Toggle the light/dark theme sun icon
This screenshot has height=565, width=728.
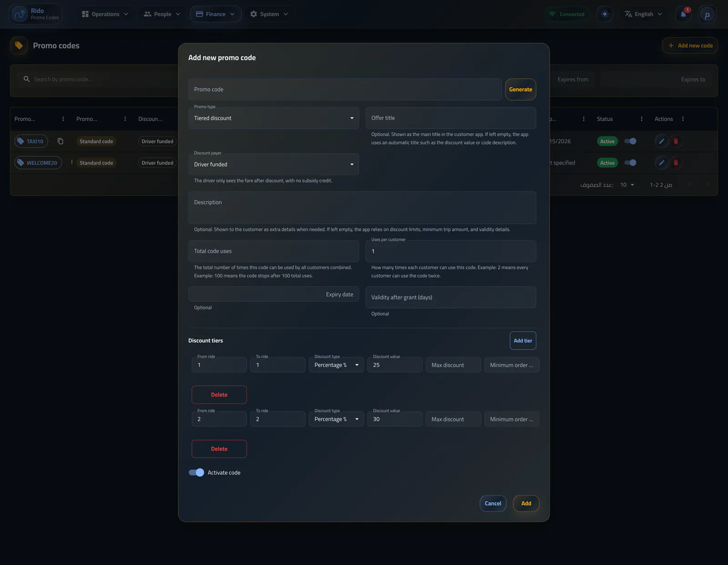click(605, 14)
